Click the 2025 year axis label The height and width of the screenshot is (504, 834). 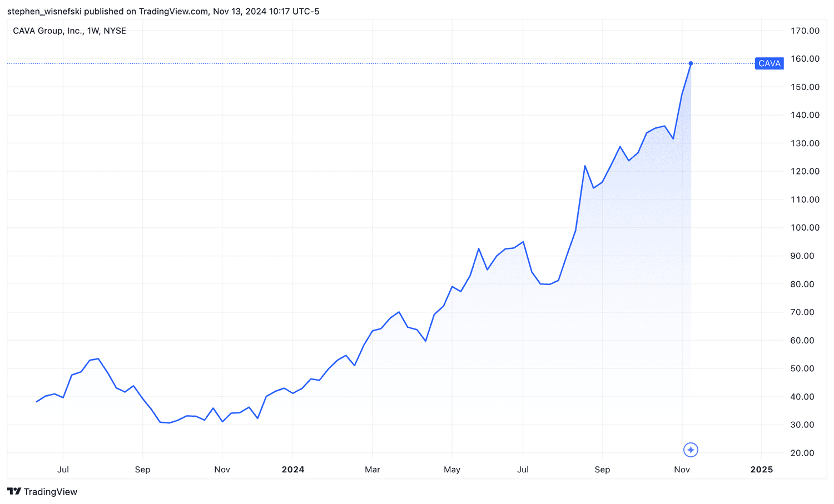tap(762, 470)
